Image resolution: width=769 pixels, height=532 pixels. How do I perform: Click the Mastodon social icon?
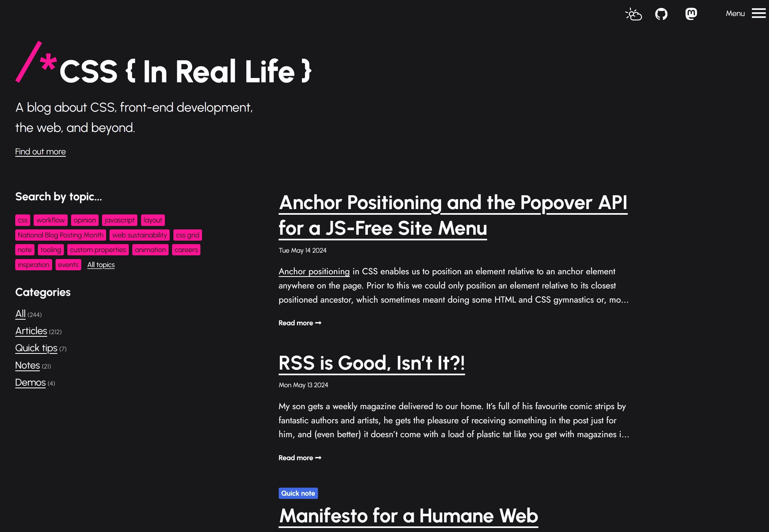(692, 13)
